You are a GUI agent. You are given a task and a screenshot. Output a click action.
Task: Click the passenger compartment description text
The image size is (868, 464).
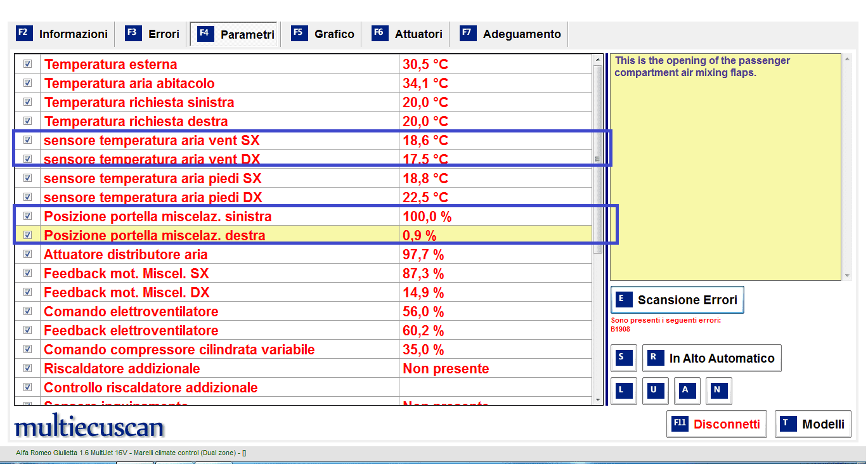pyautogui.click(x=703, y=67)
